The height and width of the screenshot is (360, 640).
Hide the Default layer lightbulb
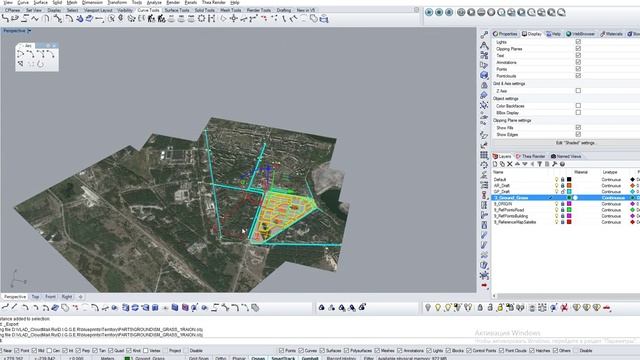[x=556, y=180]
